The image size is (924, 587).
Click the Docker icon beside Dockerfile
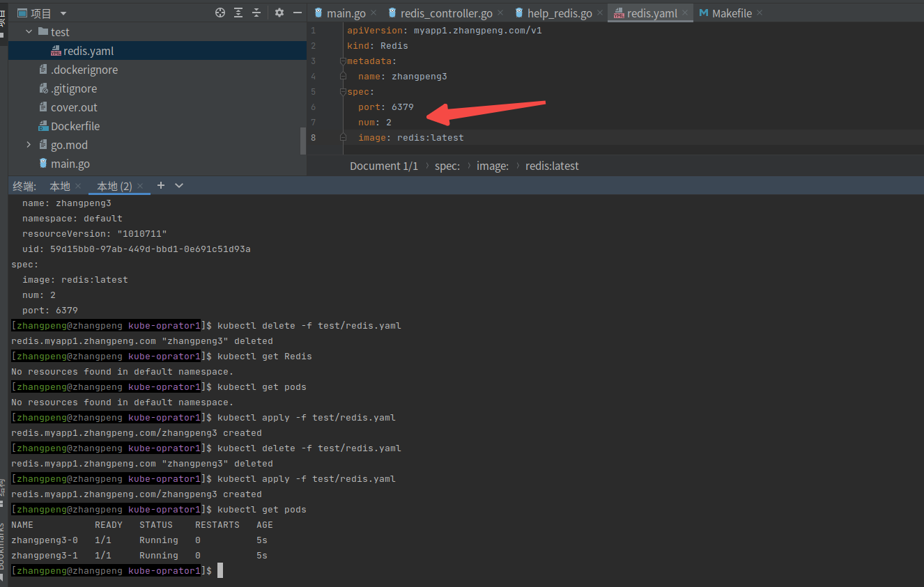point(43,126)
